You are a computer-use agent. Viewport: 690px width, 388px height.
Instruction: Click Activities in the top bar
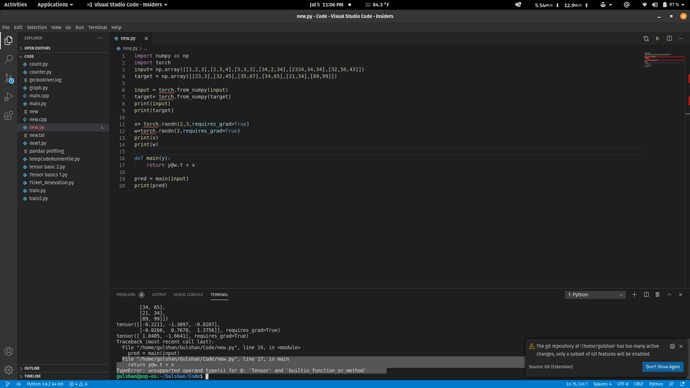15,4
